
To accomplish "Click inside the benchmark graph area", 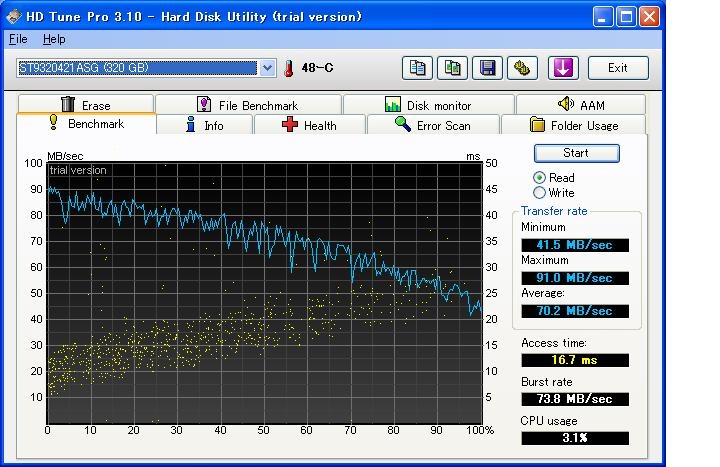I will point(264,290).
